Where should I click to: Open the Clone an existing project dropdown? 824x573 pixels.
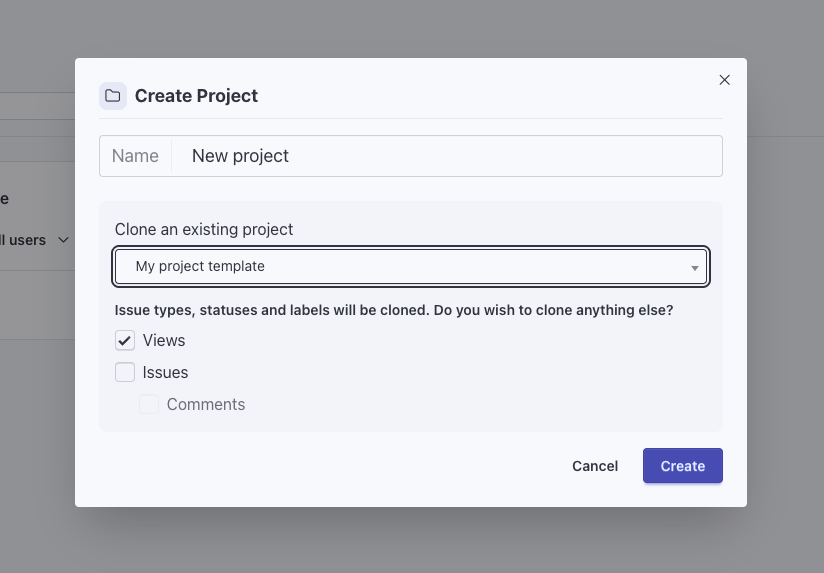(x=411, y=267)
